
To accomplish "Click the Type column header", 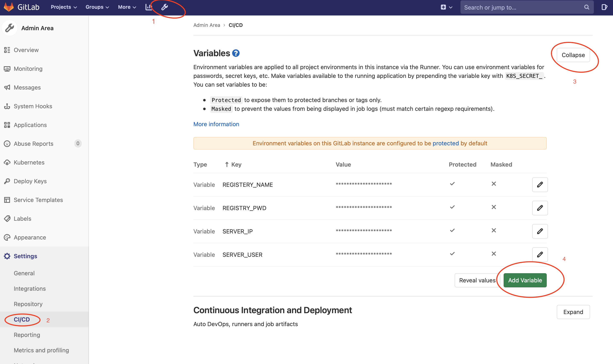I will tap(200, 165).
